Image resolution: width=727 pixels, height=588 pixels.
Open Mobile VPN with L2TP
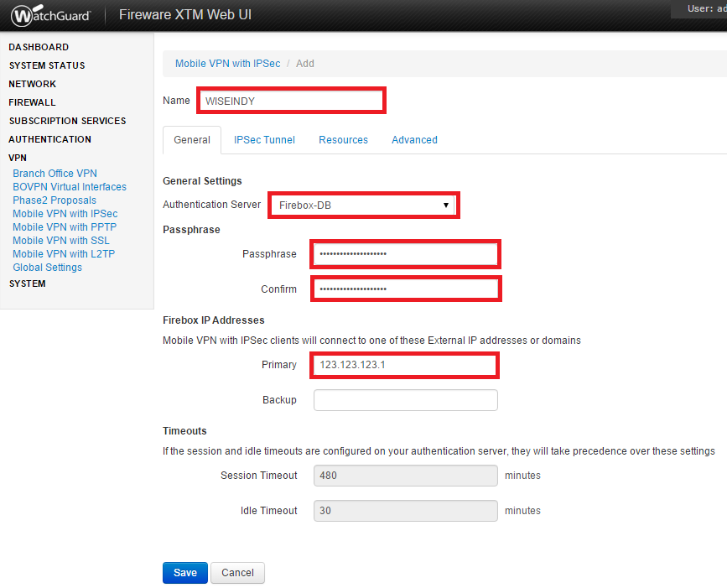pyautogui.click(x=64, y=254)
